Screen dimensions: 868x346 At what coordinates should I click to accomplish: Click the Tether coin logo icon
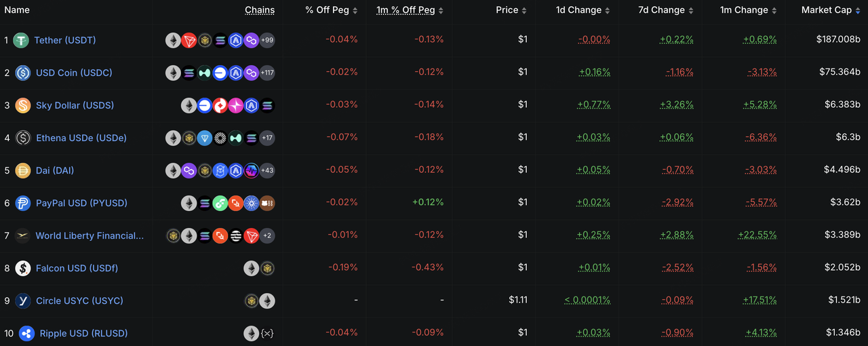pyautogui.click(x=22, y=41)
